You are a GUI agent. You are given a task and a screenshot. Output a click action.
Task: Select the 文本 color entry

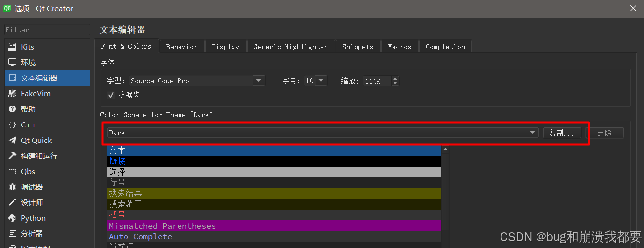pyautogui.click(x=274, y=151)
